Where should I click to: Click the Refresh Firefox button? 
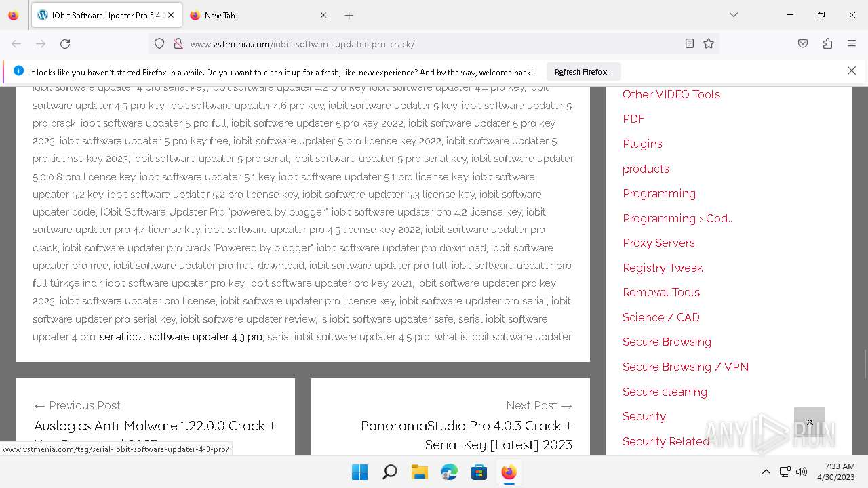coord(583,71)
